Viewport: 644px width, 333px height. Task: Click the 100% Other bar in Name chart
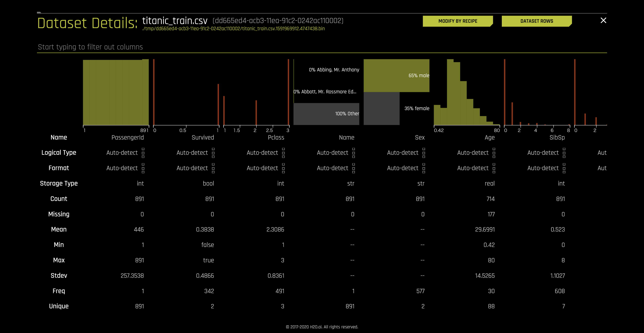326,114
